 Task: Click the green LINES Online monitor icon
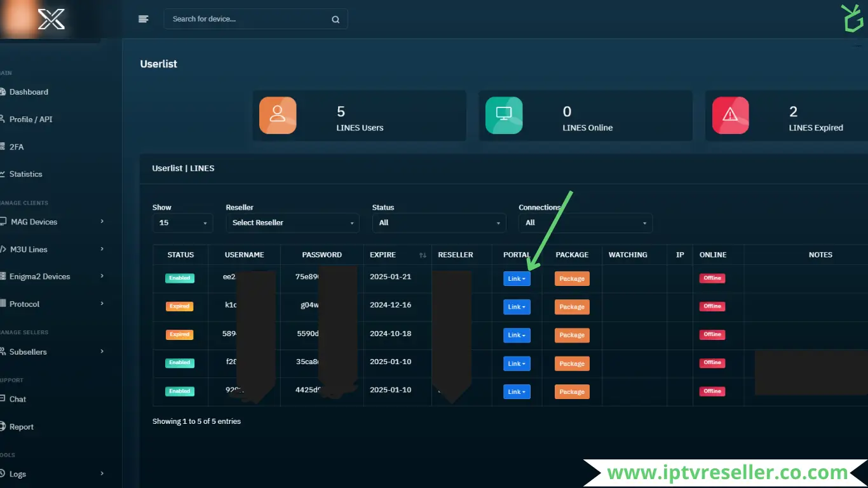504,115
